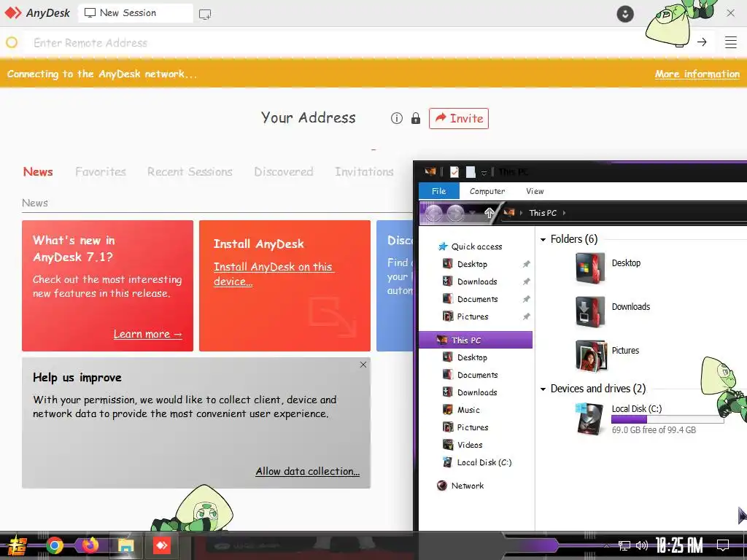Select Local Disk (C:) in navigation pane

click(484, 462)
